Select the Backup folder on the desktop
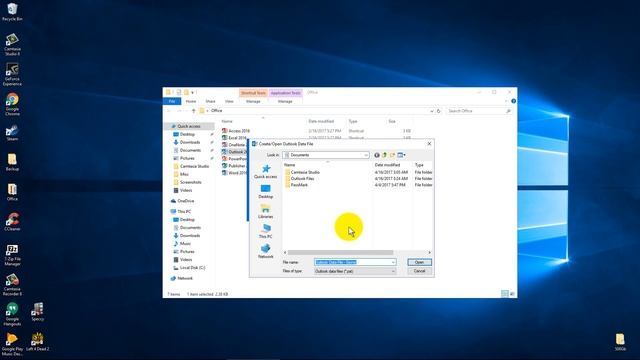 (x=12, y=162)
